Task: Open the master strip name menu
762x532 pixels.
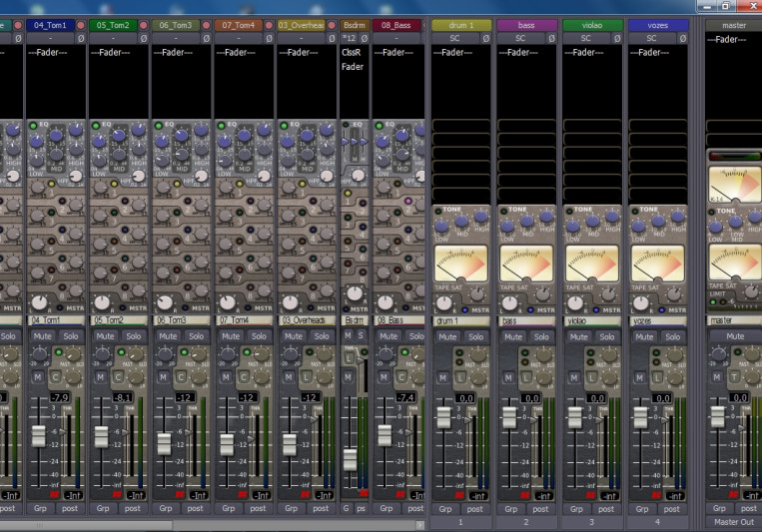Action: [x=734, y=25]
